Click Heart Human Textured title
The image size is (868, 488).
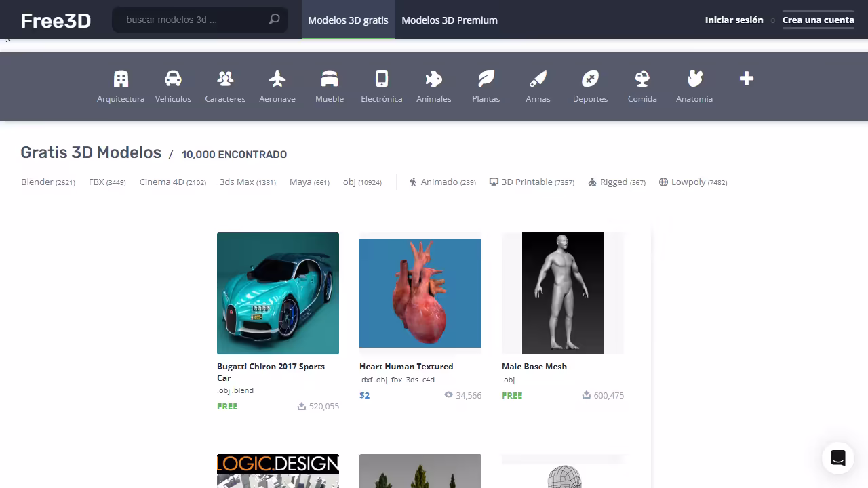[406, 366]
